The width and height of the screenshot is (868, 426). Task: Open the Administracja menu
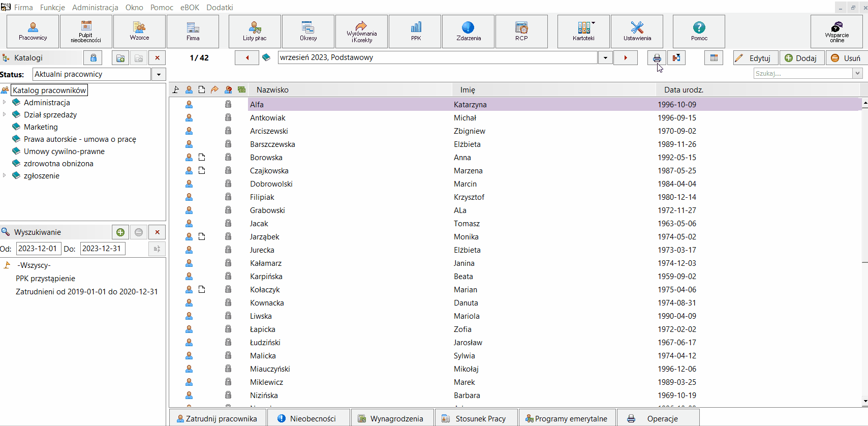[95, 7]
